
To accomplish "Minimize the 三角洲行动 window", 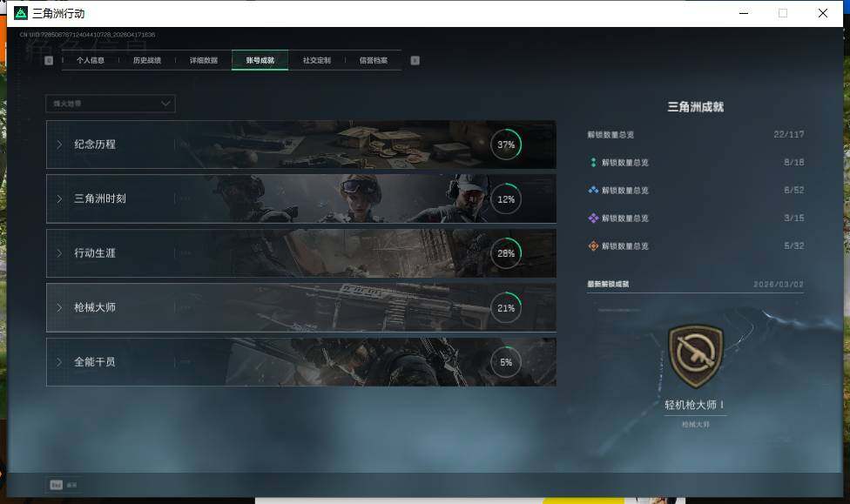I will tap(744, 13).
